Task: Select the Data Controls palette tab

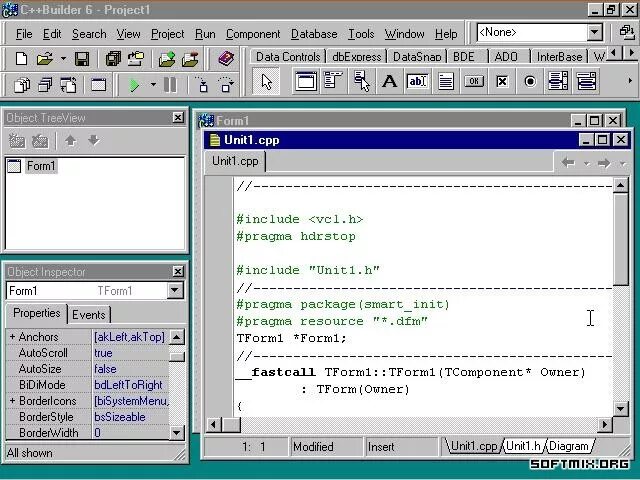Action: coord(288,56)
